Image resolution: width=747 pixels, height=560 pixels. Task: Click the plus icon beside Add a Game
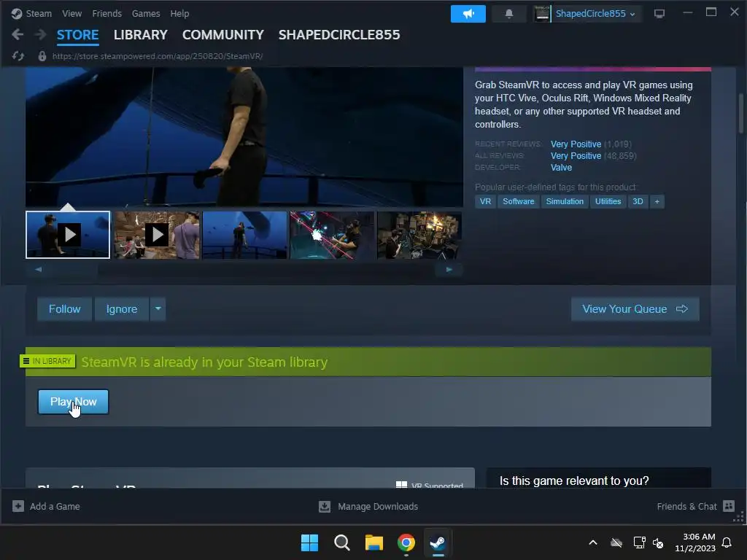pos(18,506)
